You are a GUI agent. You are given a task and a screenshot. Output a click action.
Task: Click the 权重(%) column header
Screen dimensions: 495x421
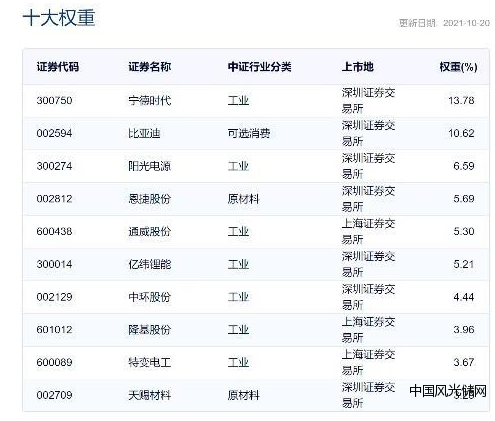coord(458,67)
